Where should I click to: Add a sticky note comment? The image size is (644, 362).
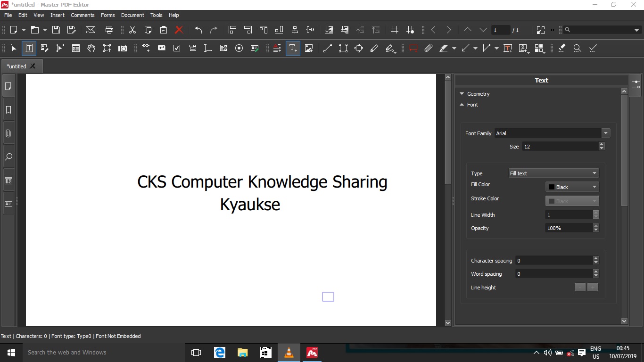(x=413, y=48)
